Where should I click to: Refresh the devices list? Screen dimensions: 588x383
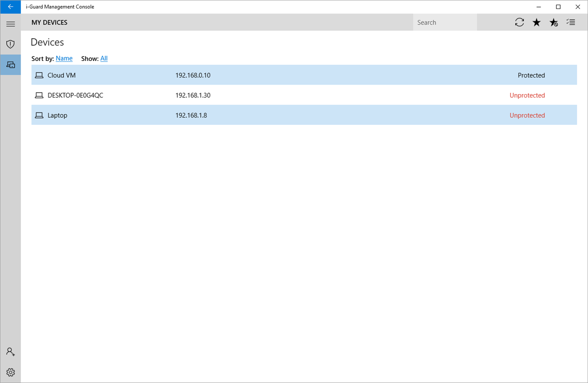click(520, 22)
